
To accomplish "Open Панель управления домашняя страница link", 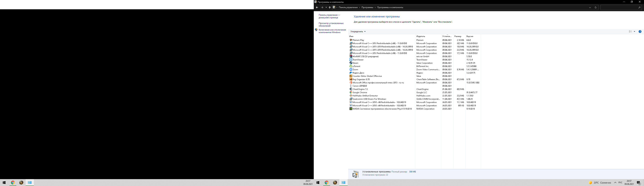I will click(329, 16).
